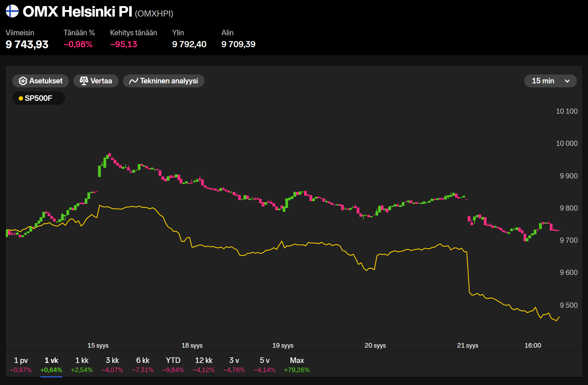Click the yellow SP500F color dot
The height and width of the screenshot is (385, 588).
click(x=21, y=98)
